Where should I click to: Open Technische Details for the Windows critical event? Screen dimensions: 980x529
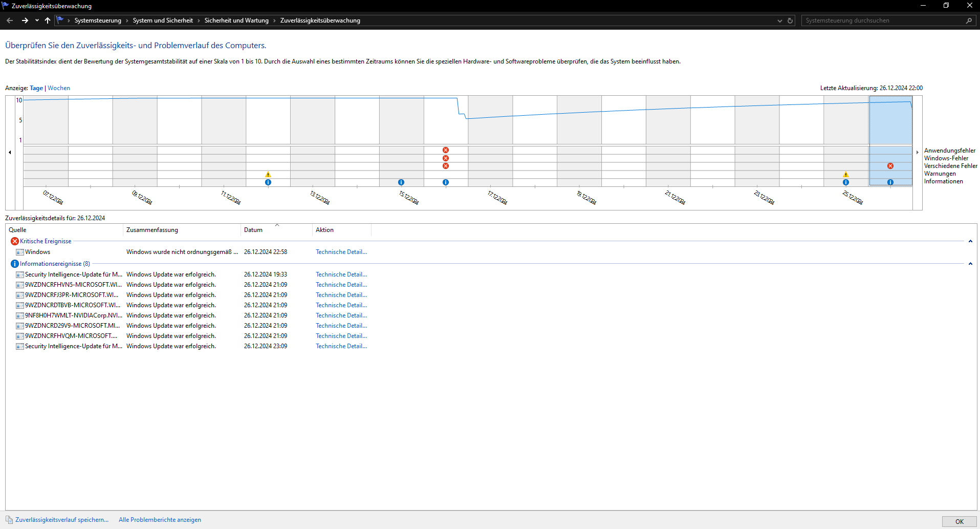coord(341,252)
